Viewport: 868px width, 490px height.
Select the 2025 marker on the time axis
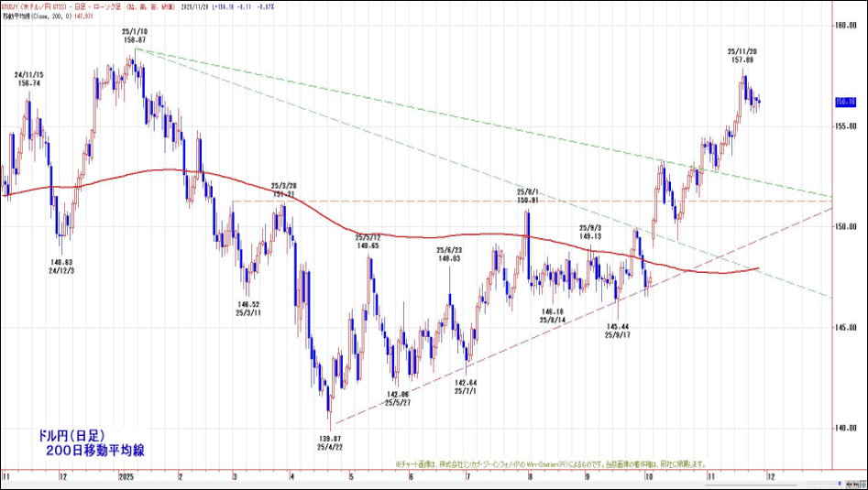pyautogui.click(x=126, y=477)
